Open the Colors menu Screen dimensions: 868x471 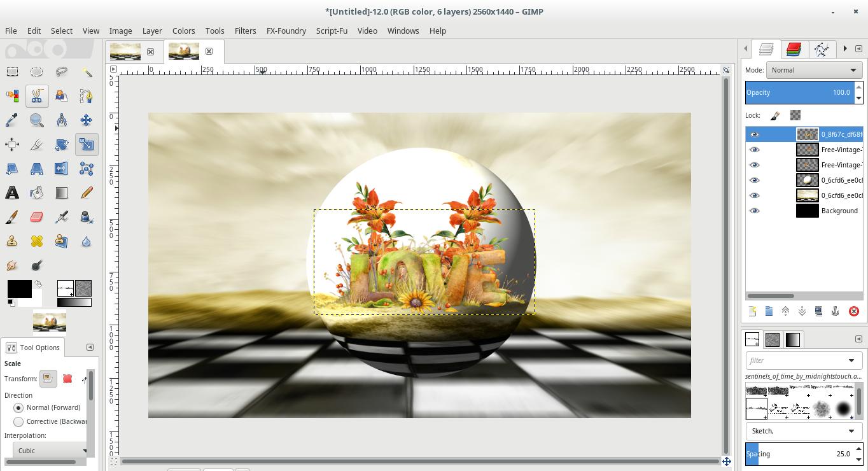[x=183, y=31]
